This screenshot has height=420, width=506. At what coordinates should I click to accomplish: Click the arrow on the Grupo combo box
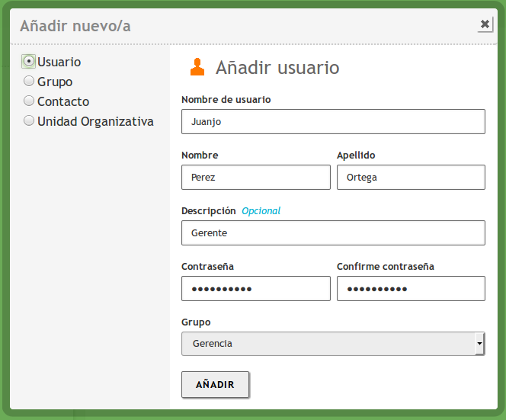(479, 344)
